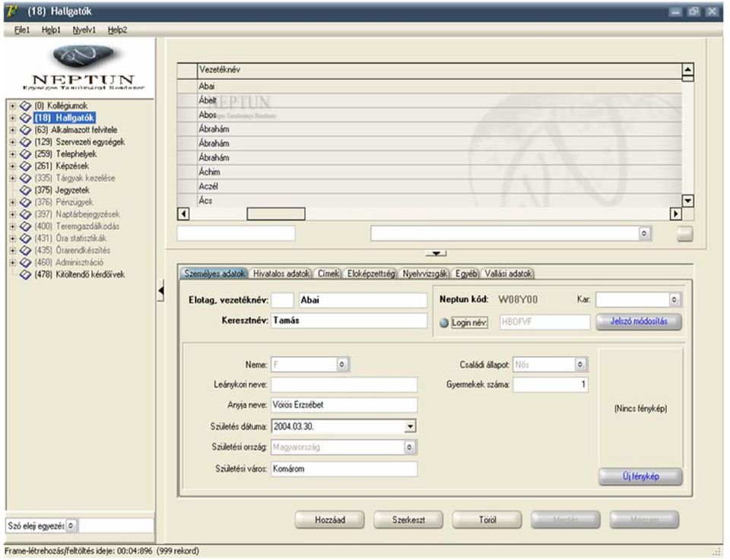Expand the Kollégiumok tree node
The width and height of the screenshot is (730, 560).
coord(13,106)
